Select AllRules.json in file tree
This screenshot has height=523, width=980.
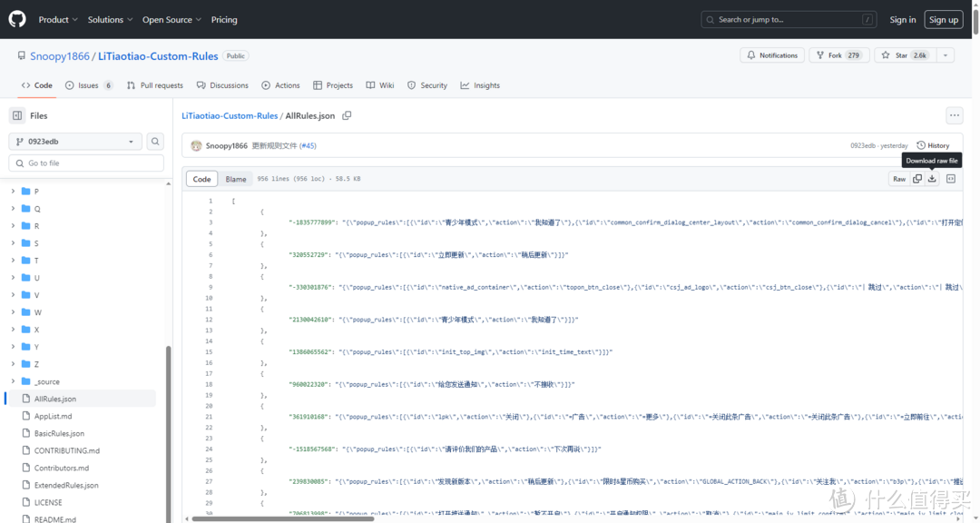click(82, 399)
